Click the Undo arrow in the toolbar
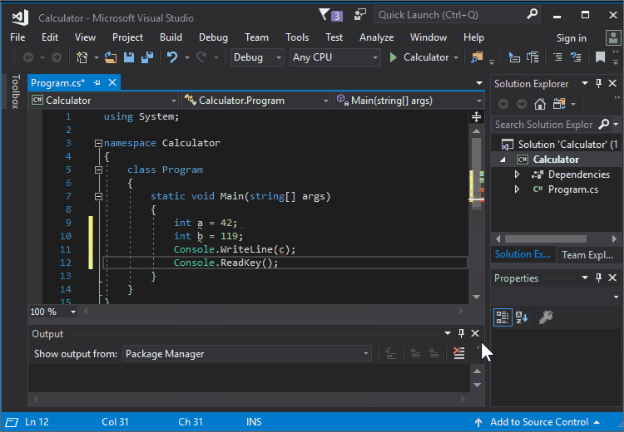Image resolution: width=624 pixels, height=432 pixels. 173,57
